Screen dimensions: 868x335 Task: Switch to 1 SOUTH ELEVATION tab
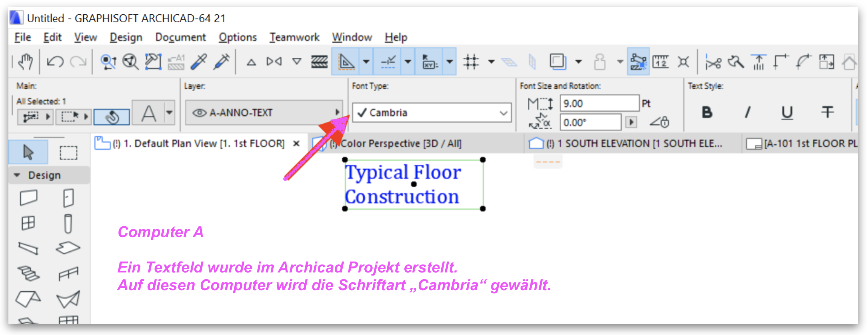point(633,144)
